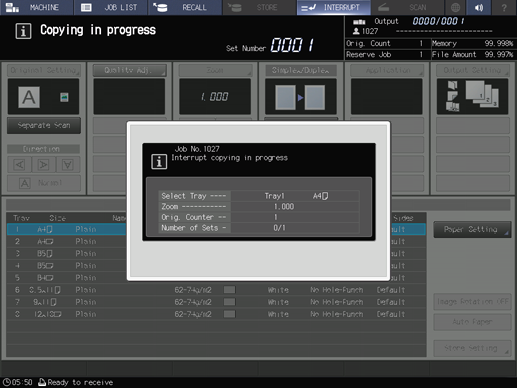Viewport: 517px width, 388px height.
Task: Open Paper Setting button
Action: click(472, 229)
